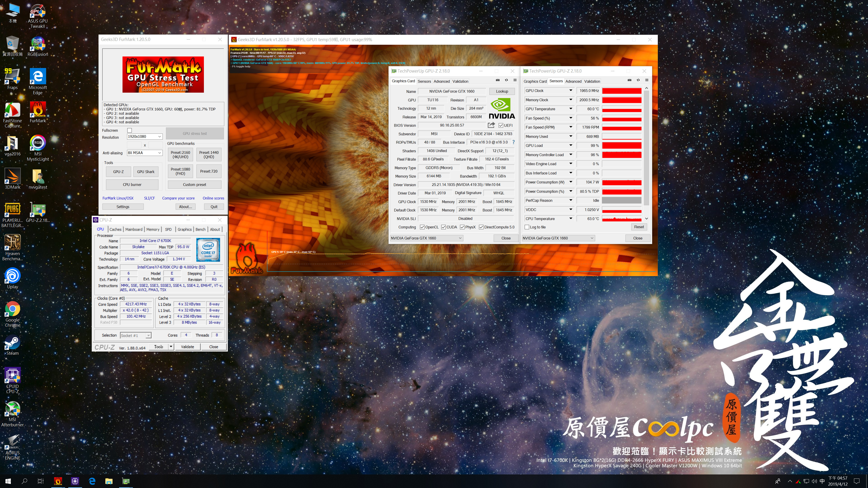The image size is (868, 488).
Task: Click GPU-Z screenshot camera icon in Graphics Card window
Action: (x=497, y=80)
